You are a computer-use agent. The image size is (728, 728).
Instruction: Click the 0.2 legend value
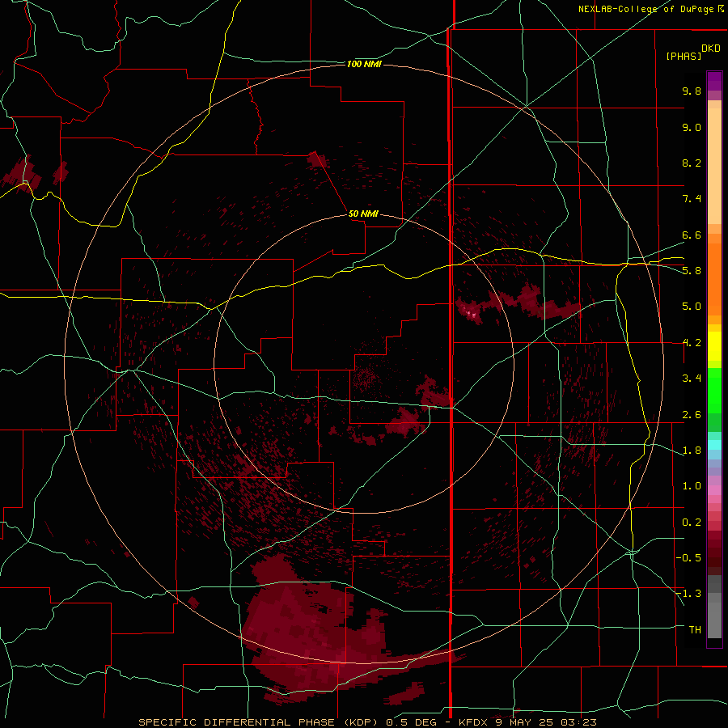pos(692,522)
